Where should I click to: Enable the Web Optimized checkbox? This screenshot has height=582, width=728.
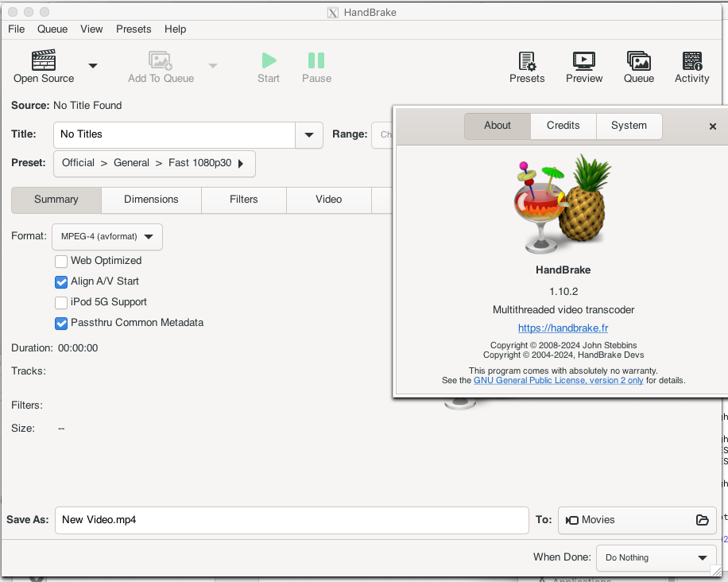pyautogui.click(x=61, y=261)
